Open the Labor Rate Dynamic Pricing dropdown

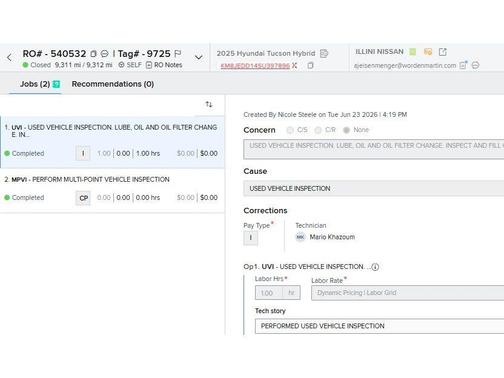pyautogui.click(x=407, y=293)
